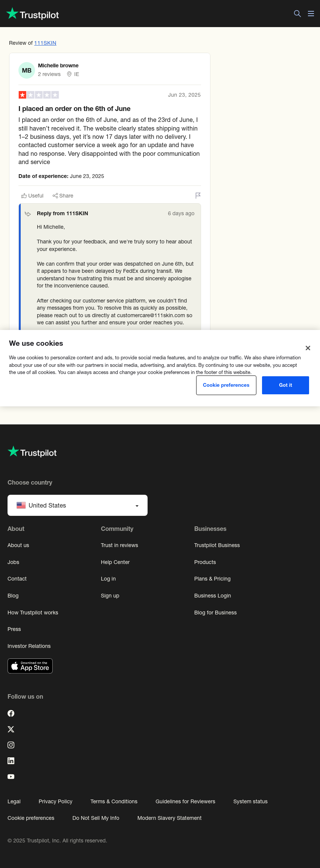Open the Blog link under About
This screenshot has height=868, width=320.
(13, 596)
